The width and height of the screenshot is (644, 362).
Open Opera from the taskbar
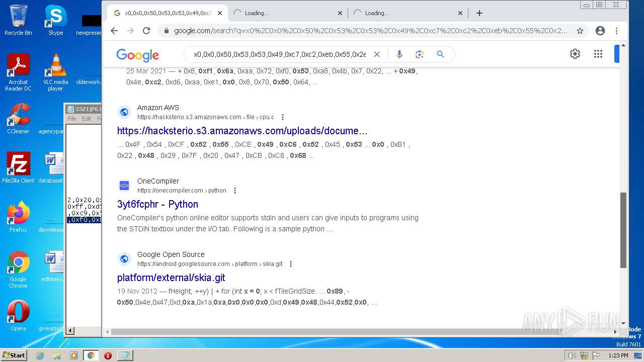point(108,355)
